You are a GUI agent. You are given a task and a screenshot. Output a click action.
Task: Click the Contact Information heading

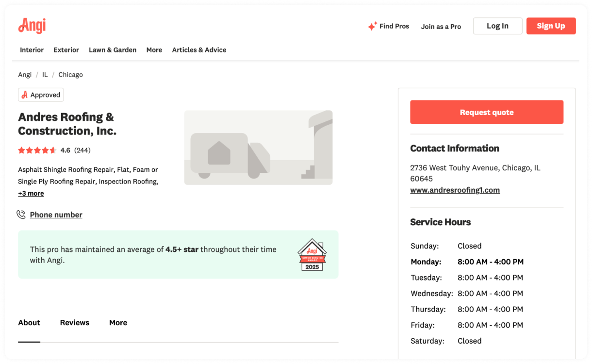click(x=455, y=149)
